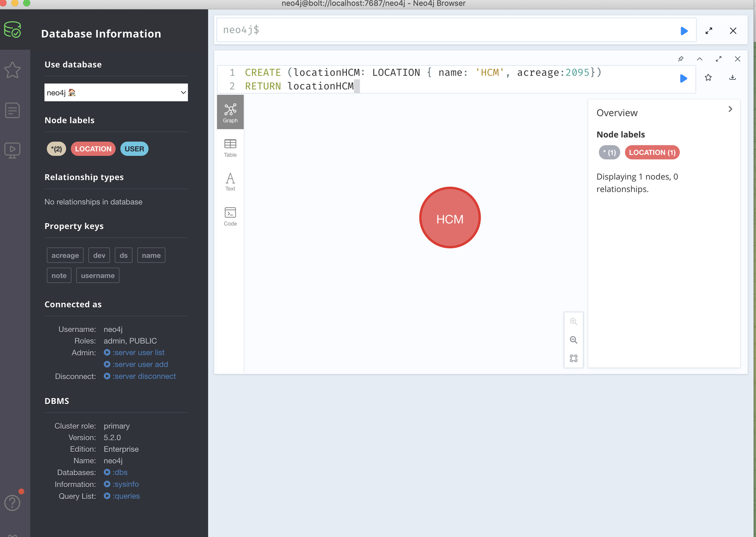Open the Database Information sidebar icon
756x537 pixels.
(12, 30)
